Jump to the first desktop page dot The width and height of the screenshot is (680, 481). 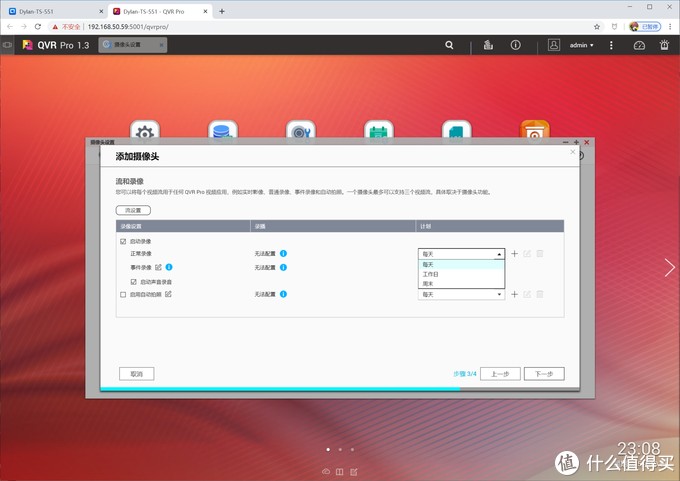pyautogui.click(x=328, y=449)
